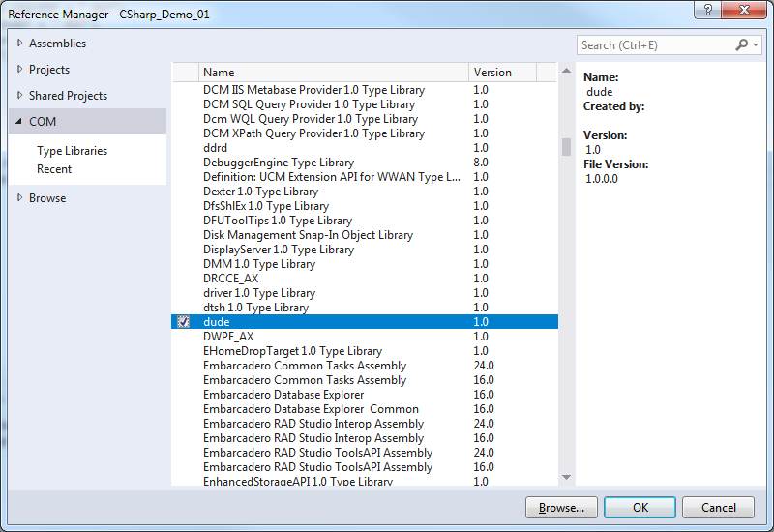Image resolution: width=774 pixels, height=532 pixels.
Task: Select Embarcadero Common Tasks Assembly version 24.0
Action: pos(365,366)
